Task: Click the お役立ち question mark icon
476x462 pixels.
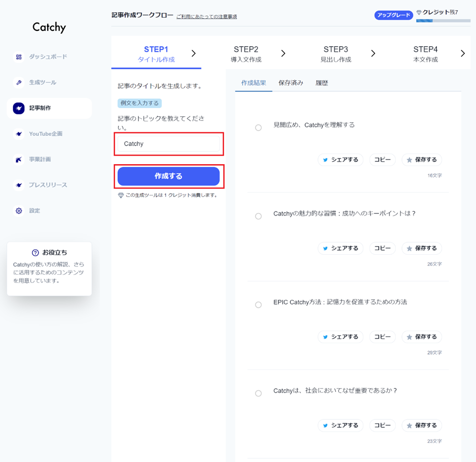Action: tap(35, 253)
